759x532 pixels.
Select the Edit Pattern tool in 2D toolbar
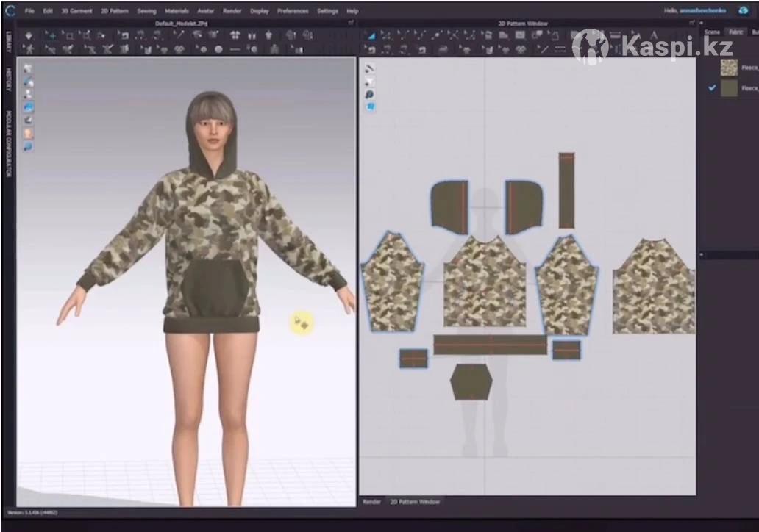371,35
